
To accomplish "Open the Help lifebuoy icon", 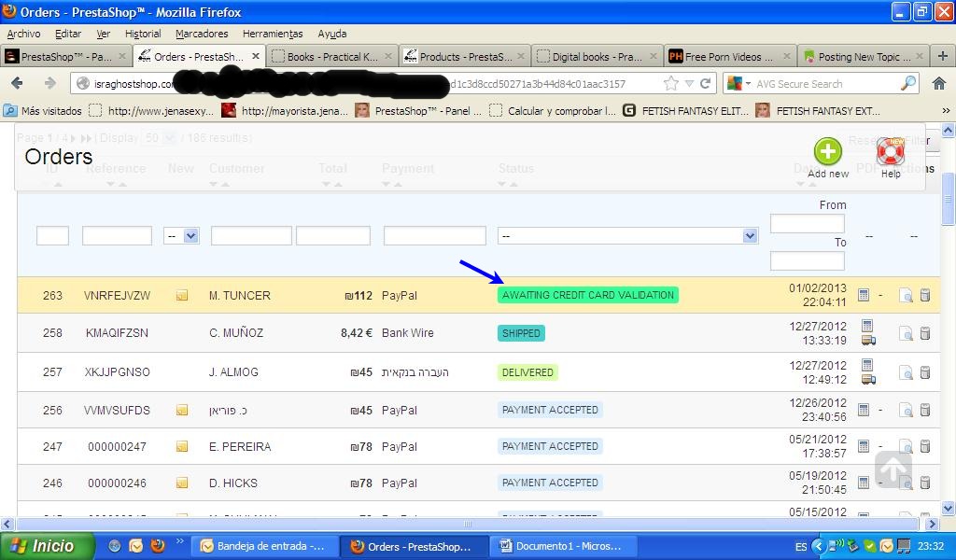I will (x=890, y=152).
